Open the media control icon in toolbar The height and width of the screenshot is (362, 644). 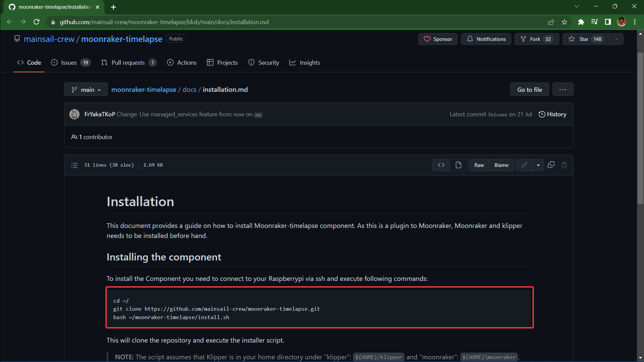tap(594, 22)
